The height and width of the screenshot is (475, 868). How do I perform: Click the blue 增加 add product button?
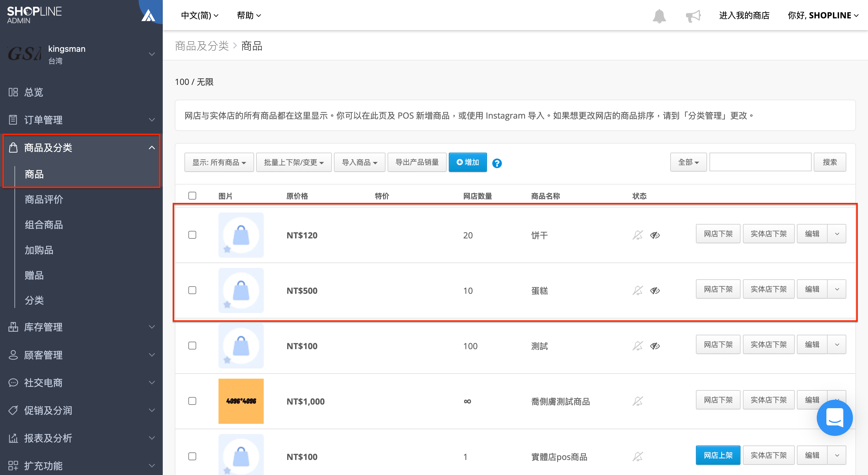[x=467, y=162]
